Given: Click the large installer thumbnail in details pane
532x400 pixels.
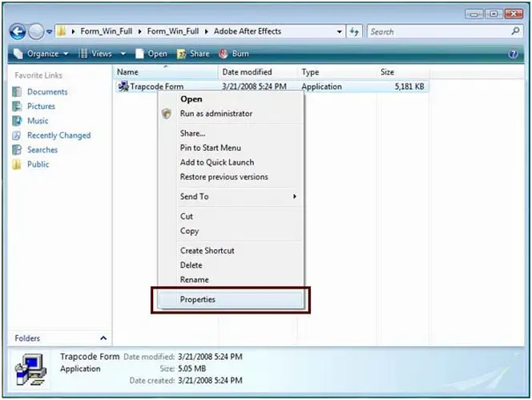Looking at the screenshot, I should (x=30, y=370).
